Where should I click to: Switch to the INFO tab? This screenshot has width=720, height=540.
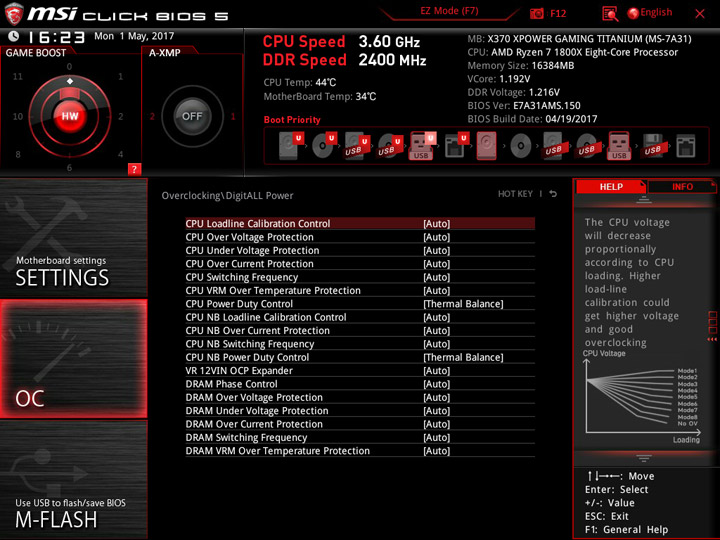(682, 186)
